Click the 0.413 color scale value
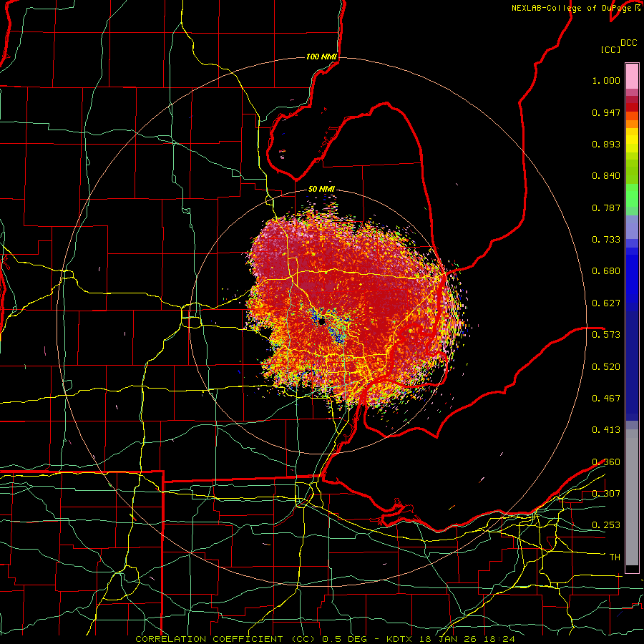Image resolution: width=644 pixels, height=644 pixels. click(x=606, y=430)
